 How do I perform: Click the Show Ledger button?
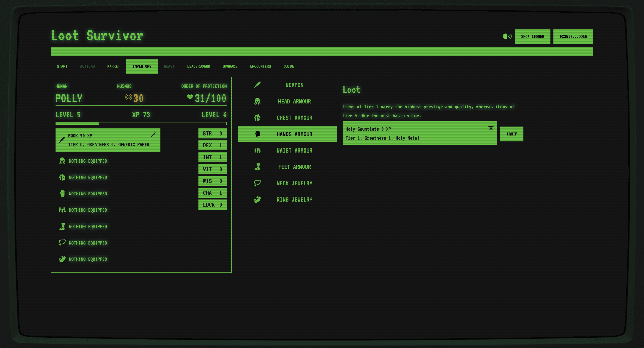[533, 36]
